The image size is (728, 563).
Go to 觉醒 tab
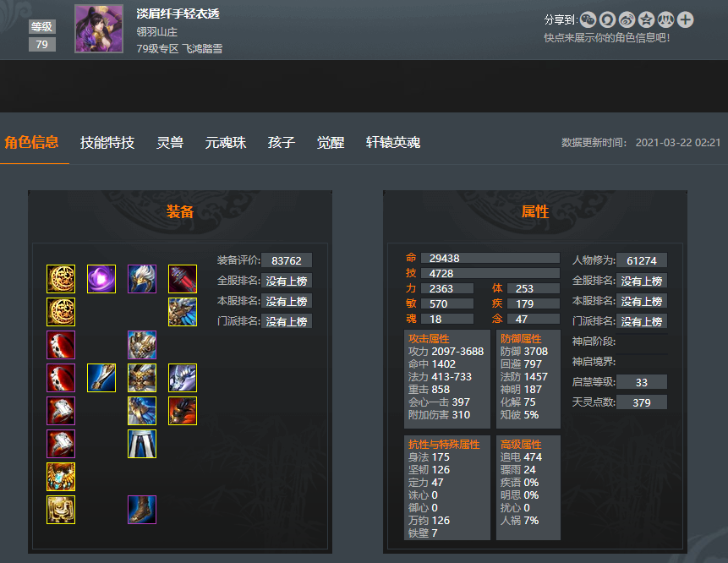pyautogui.click(x=331, y=143)
